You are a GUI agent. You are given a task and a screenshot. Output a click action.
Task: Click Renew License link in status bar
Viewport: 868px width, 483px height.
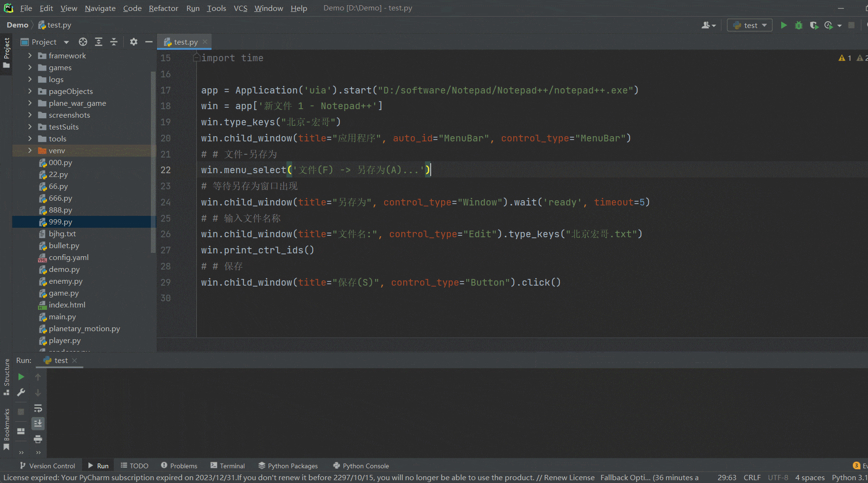click(x=569, y=477)
